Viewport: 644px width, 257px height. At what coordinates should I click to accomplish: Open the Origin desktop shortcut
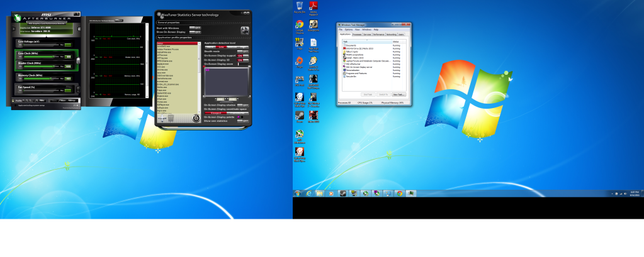pos(300,62)
